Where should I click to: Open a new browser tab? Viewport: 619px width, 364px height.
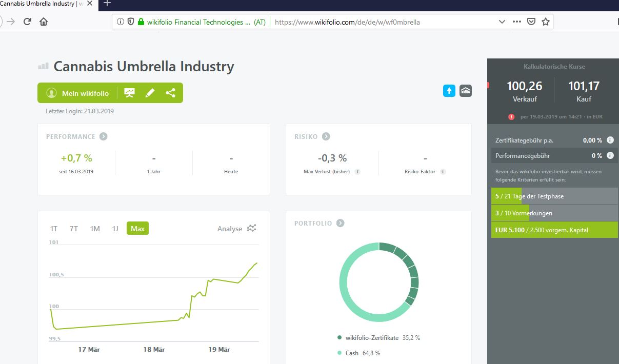click(107, 3)
